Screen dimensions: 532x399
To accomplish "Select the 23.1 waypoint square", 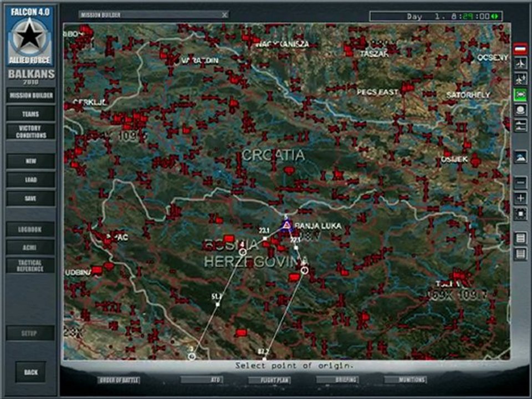I will click(x=265, y=238).
